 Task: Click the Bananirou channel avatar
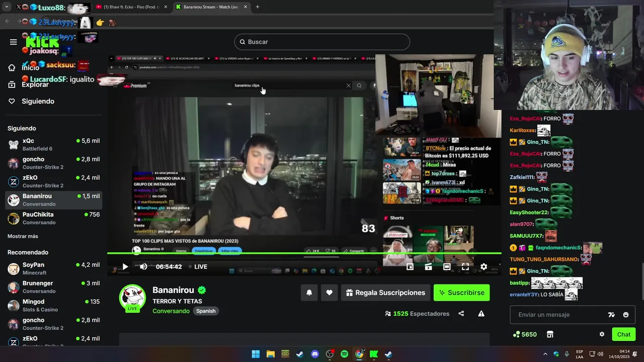pyautogui.click(x=132, y=298)
